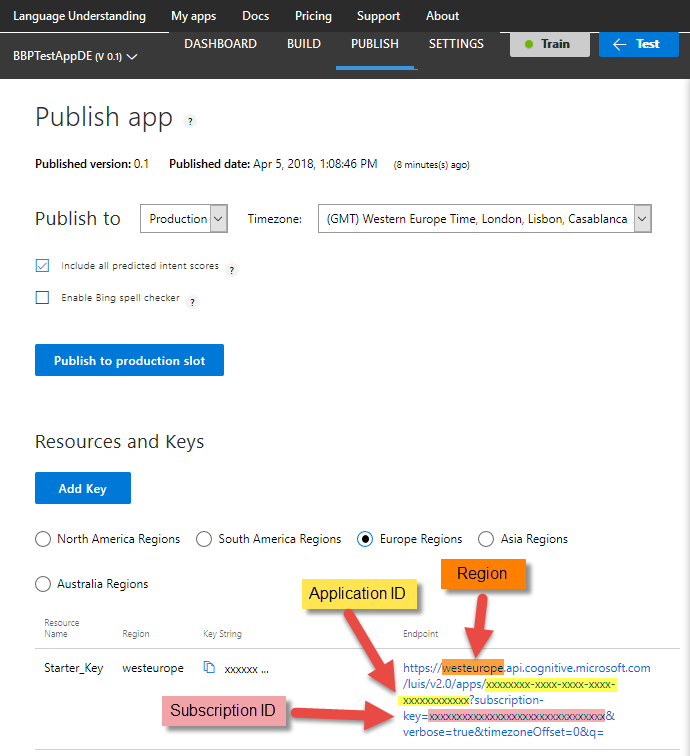Go to the BUILD tab
Image resolution: width=690 pixels, height=756 pixels.
pos(304,44)
